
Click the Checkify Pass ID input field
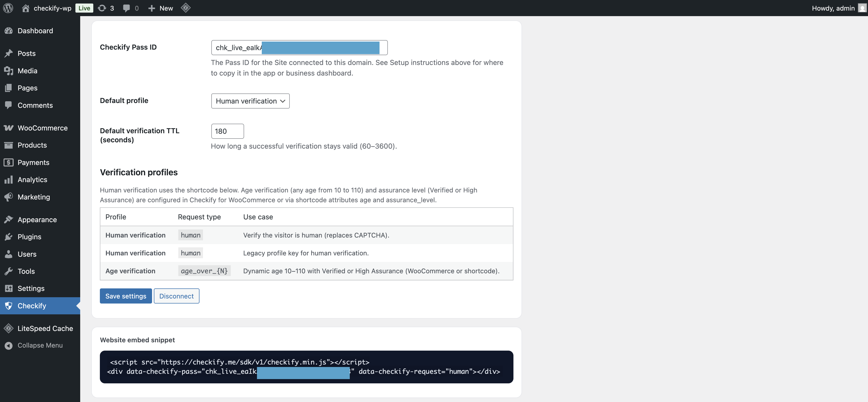pyautogui.click(x=299, y=47)
